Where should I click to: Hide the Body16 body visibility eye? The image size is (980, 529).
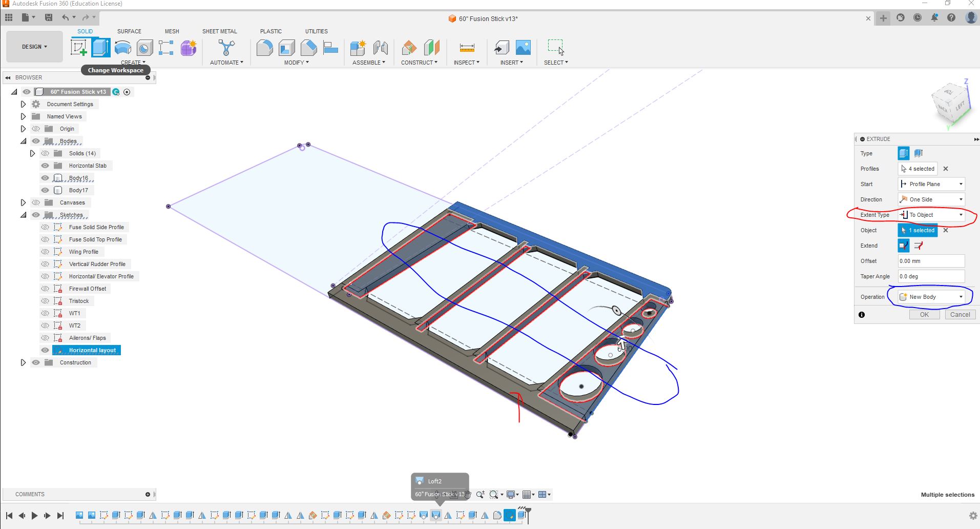coord(45,178)
